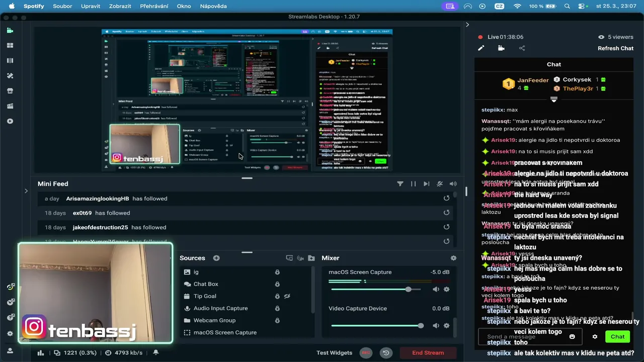Screen dimensions: 644x362
Task: Expand the Webcam Group folder
Action: [187, 320]
